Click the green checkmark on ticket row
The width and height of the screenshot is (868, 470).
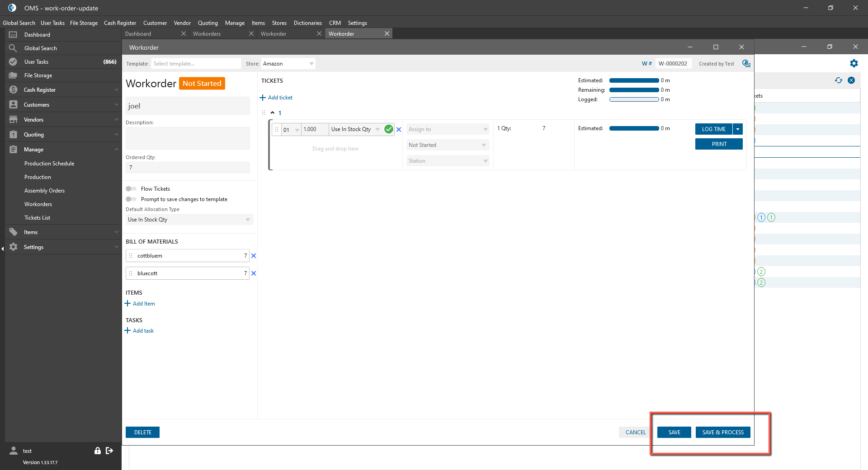(x=388, y=129)
